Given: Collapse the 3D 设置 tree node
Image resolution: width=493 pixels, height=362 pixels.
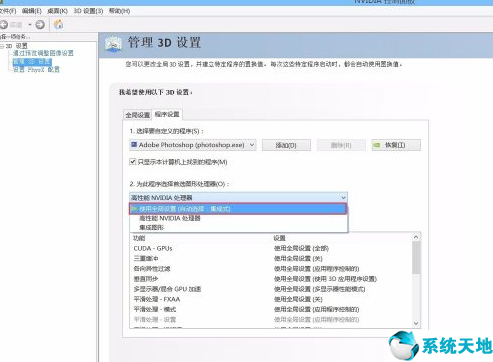Looking at the screenshot, I should [2, 46].
